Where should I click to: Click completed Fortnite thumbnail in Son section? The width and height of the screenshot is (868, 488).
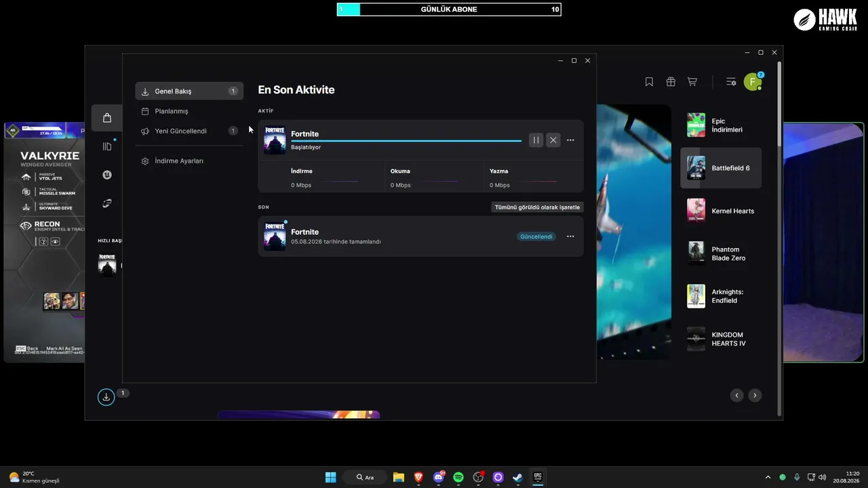point(275,237)
